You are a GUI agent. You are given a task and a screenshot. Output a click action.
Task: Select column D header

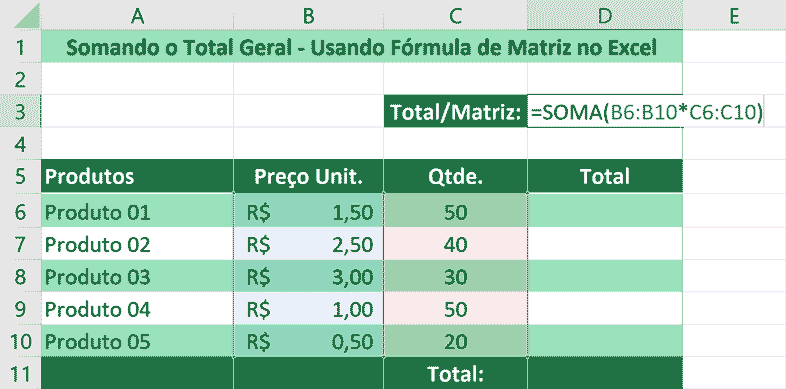[x=605, y=16]
